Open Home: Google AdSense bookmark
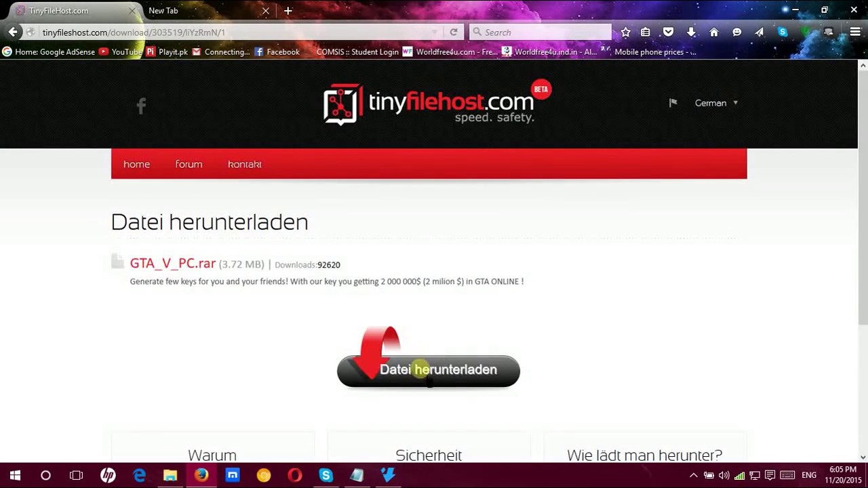 coord(48,52)
